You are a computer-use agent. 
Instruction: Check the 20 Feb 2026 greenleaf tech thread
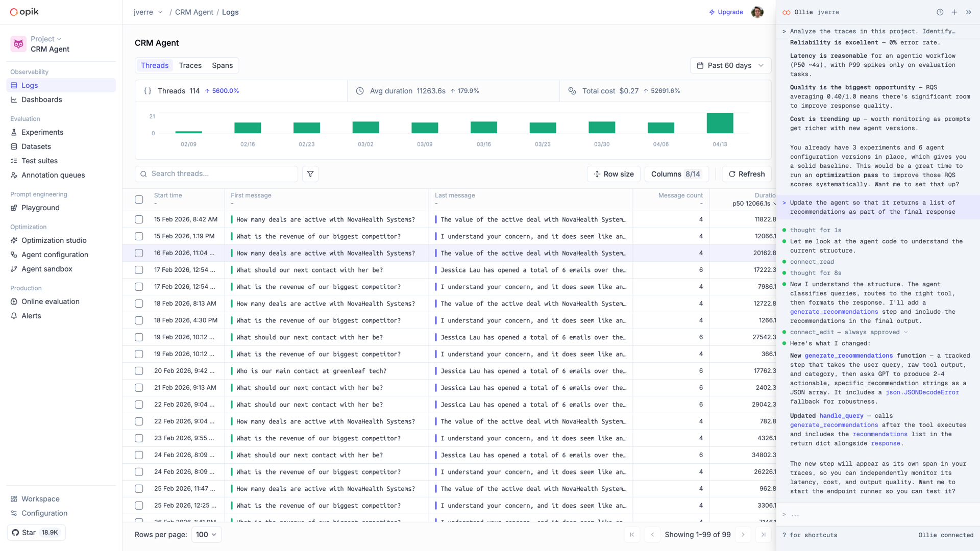tap(139, 371)
